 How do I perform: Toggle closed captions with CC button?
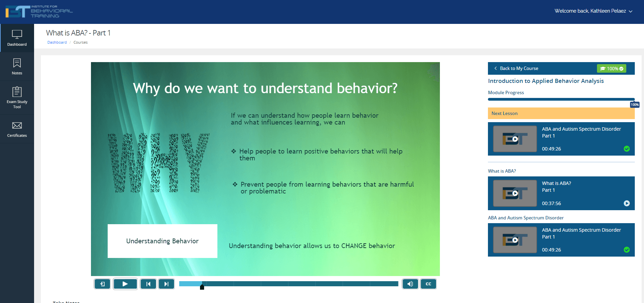tap(428, 284)
